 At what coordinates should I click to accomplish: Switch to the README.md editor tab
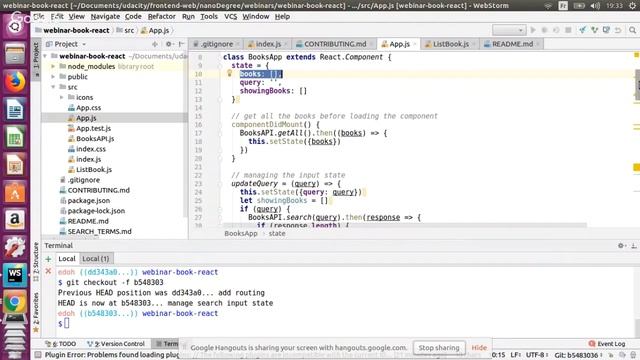tap(512, 44)
